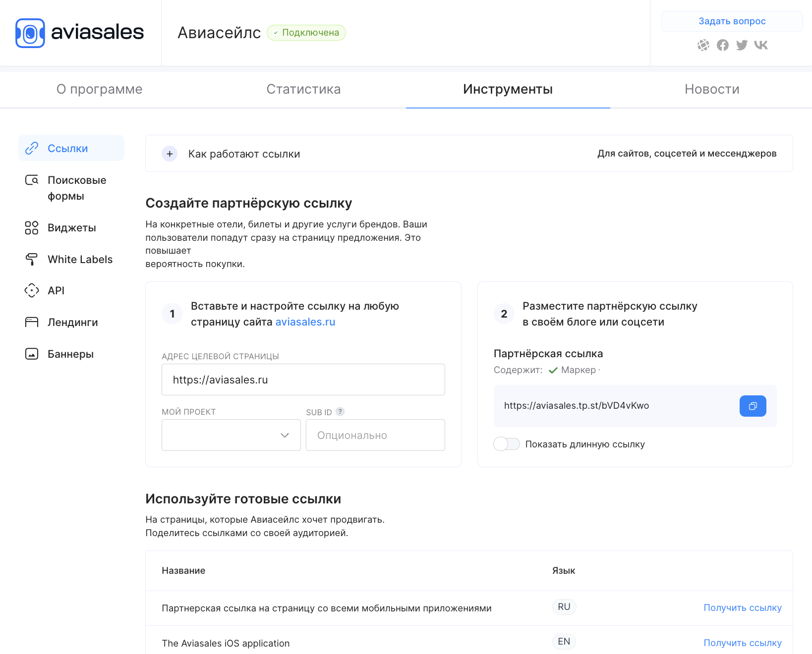Click the Язык column header
The image size is (812, 654).
coord(564,571)
